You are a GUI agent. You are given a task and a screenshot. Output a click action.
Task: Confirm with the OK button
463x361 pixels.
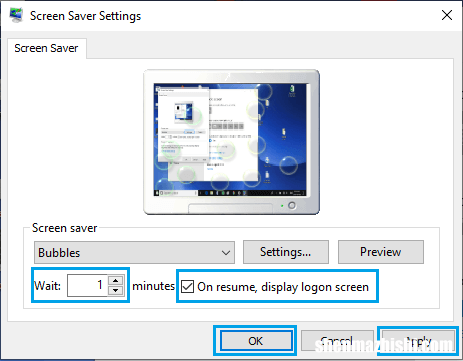(x=256, y=341)
